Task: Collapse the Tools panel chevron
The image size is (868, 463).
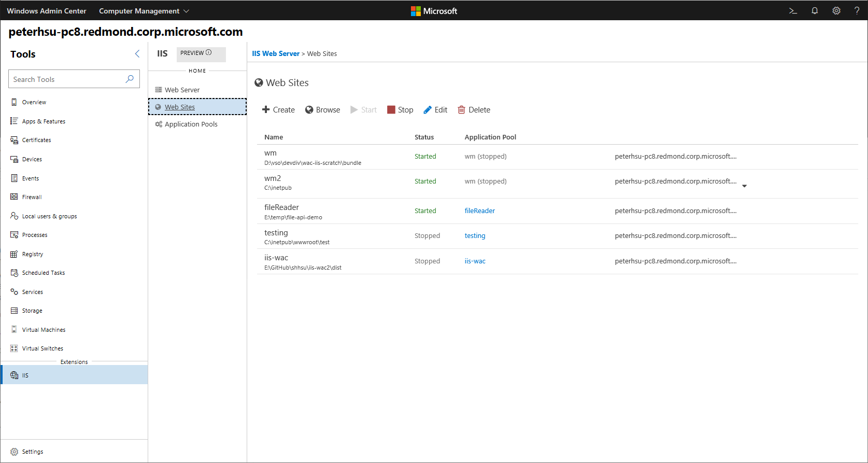Action: pyautogui.click(x=137, y=54)
